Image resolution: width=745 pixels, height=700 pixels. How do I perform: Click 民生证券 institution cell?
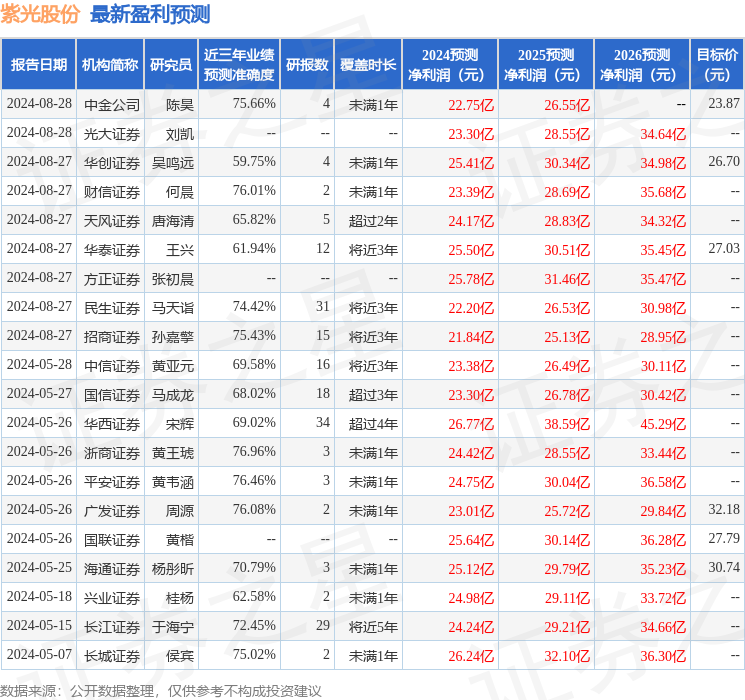click(x=112, y=308)
